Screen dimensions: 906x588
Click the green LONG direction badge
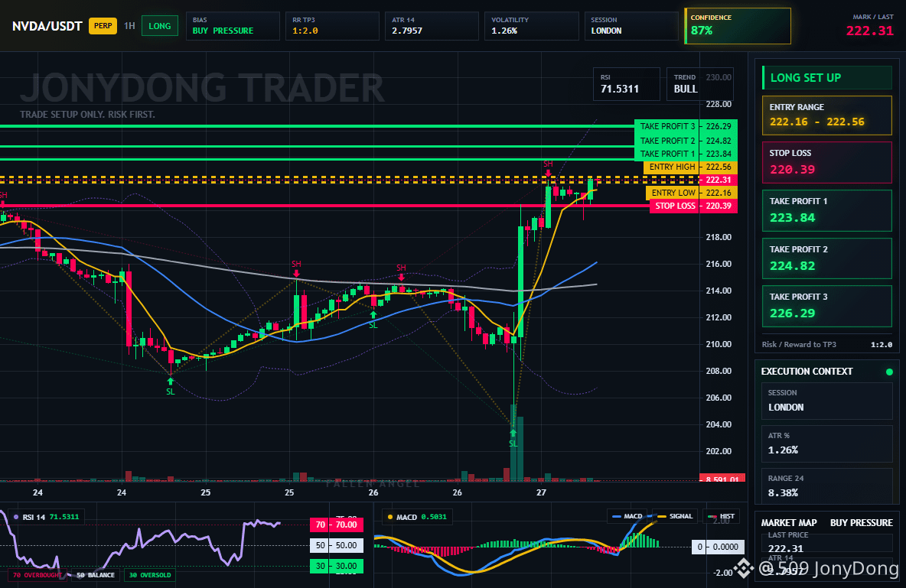click(159, 26)
